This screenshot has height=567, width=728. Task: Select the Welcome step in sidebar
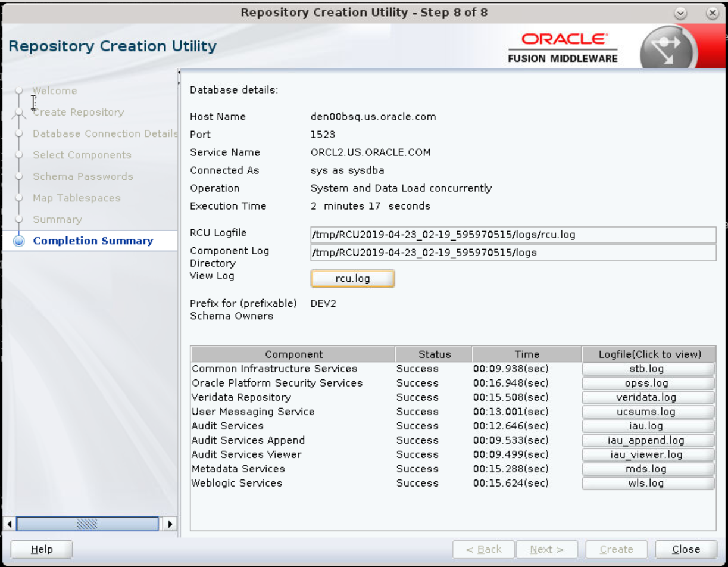pyautogui.click(x=55, y=91)
